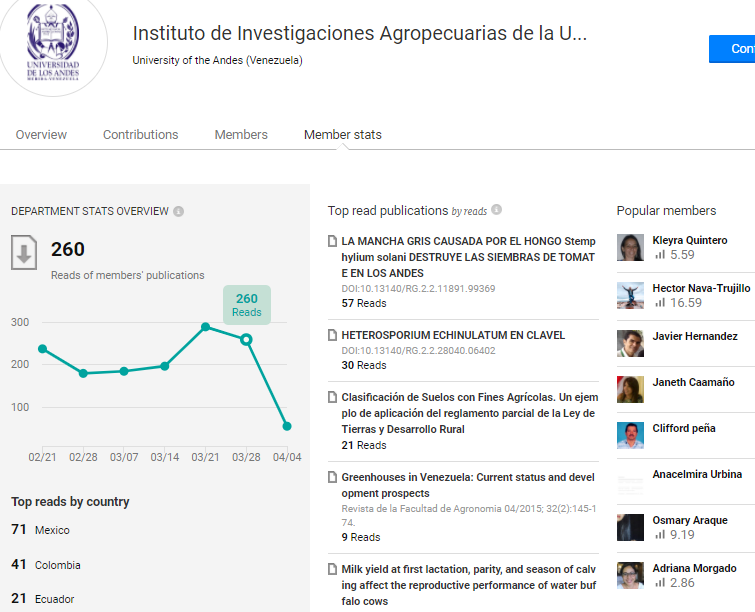Click the '30 Reads' count
The width and height of the screenshot is (755, 612).
364,365
